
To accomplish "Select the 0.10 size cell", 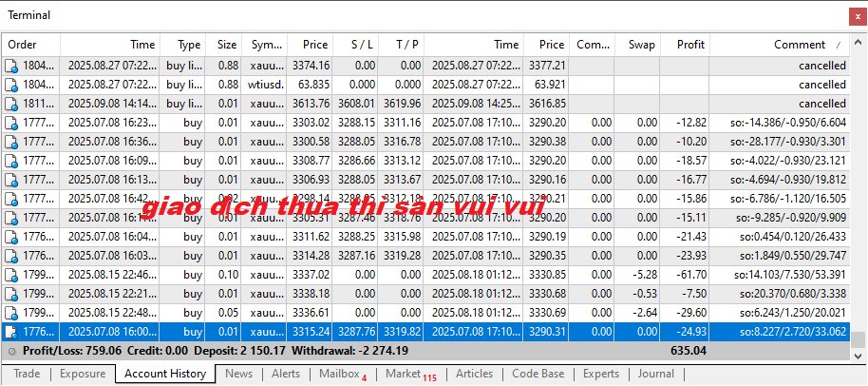I will click(223, 276).
